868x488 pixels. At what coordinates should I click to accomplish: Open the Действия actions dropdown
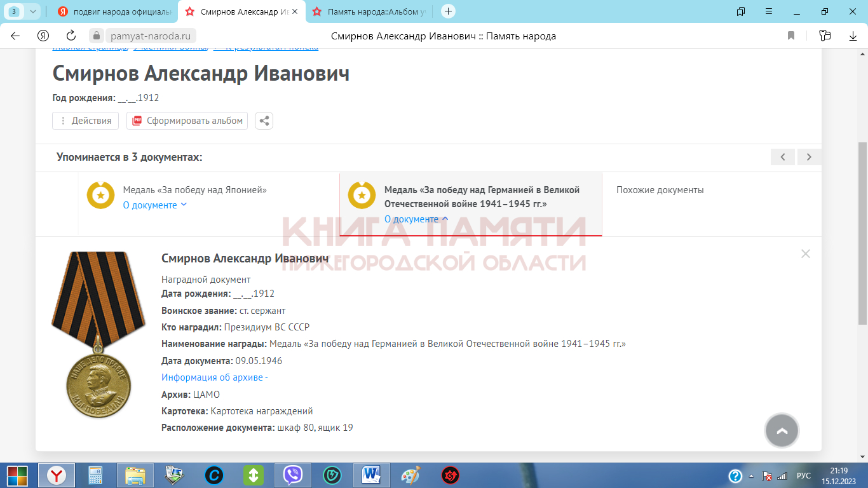(x=86, y=121)
